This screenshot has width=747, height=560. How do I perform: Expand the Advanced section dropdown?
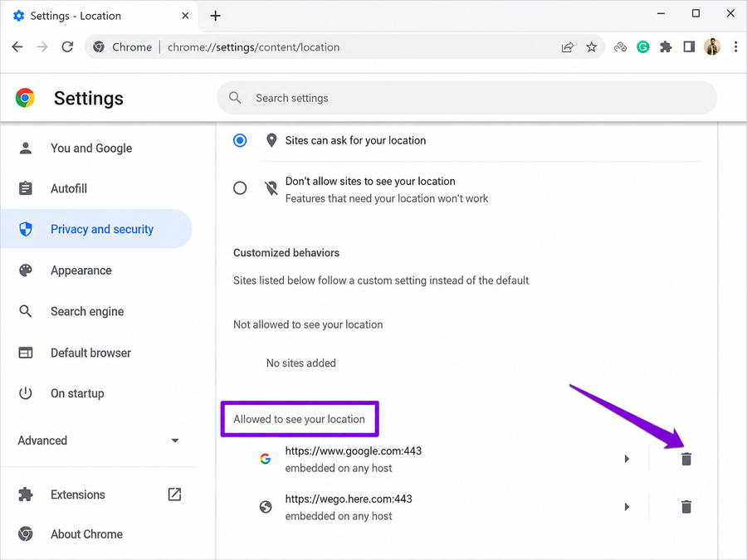click(98, 441)
